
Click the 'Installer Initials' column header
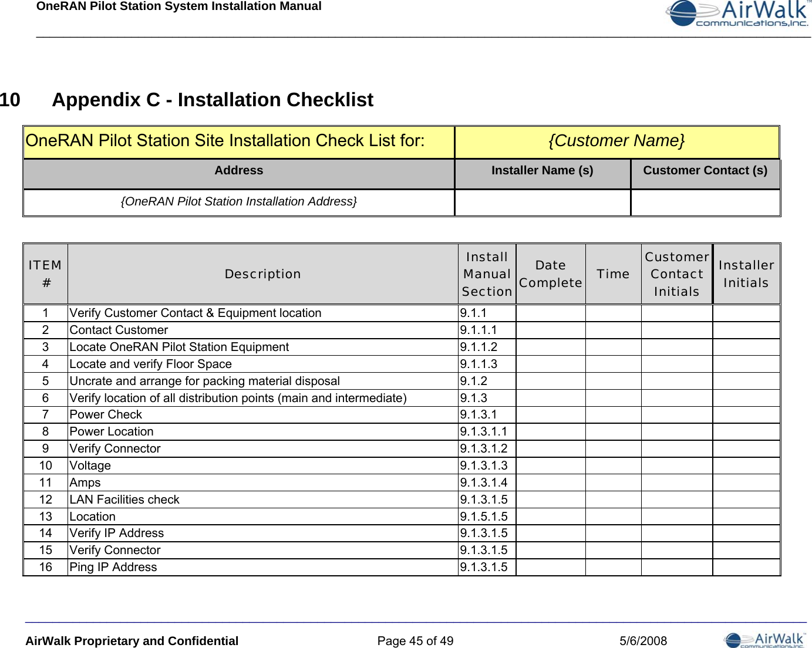coord(746,274)
